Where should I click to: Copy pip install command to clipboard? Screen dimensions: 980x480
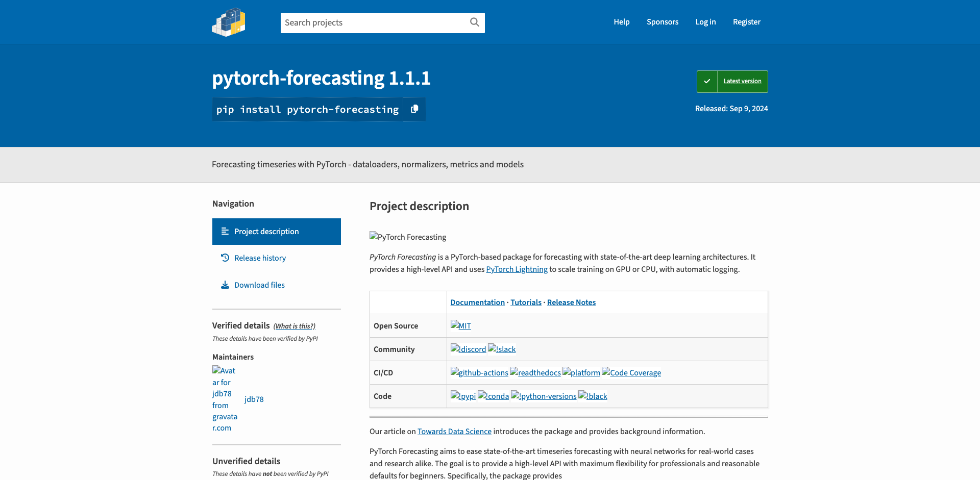coord(414,109)
